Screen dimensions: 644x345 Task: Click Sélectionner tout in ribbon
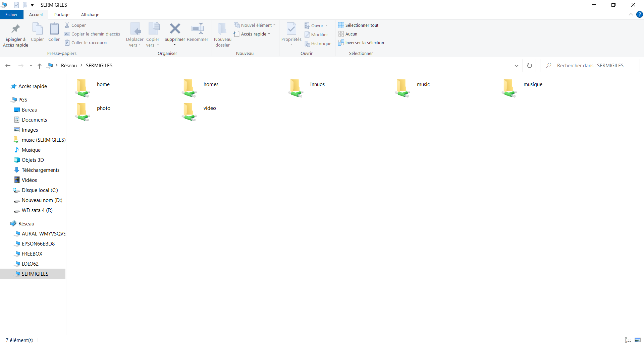(x=358, y=25)
